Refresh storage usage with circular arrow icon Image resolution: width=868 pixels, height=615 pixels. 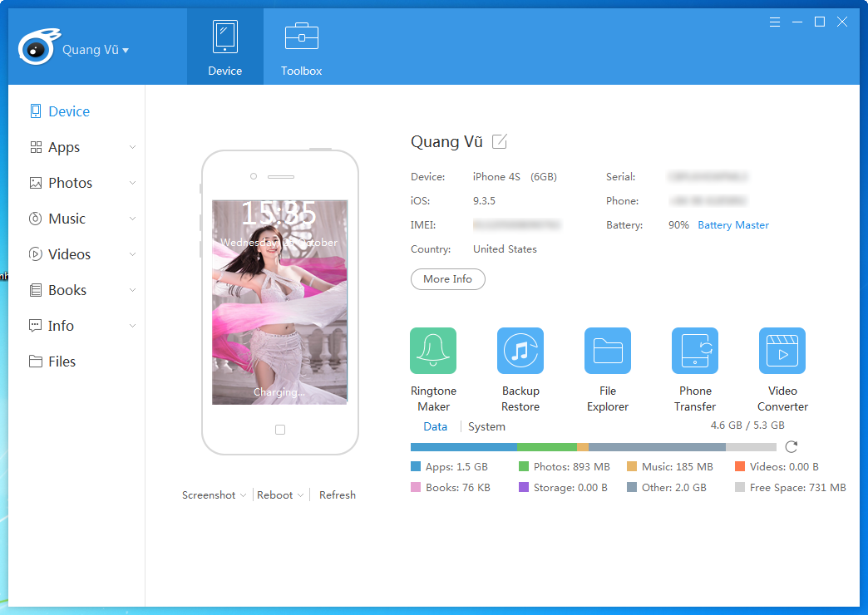click(792, 446)
